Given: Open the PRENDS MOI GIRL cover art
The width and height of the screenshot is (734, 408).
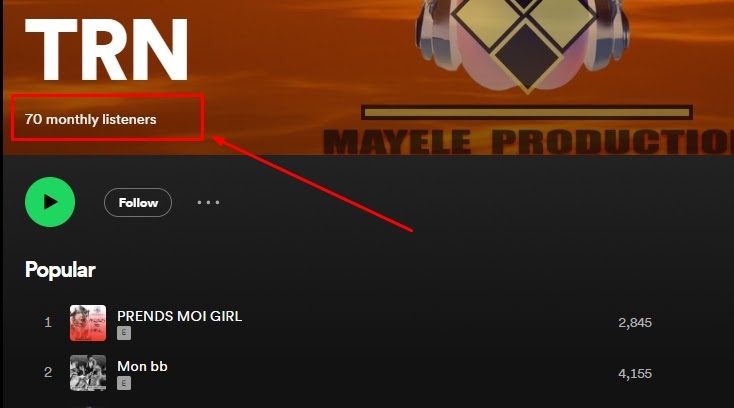Looking at the screenshot, I should [88, 323].
